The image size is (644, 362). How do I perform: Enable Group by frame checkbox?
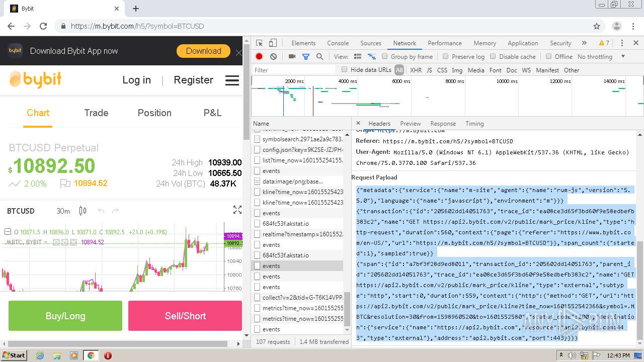(x=385, y=56)
